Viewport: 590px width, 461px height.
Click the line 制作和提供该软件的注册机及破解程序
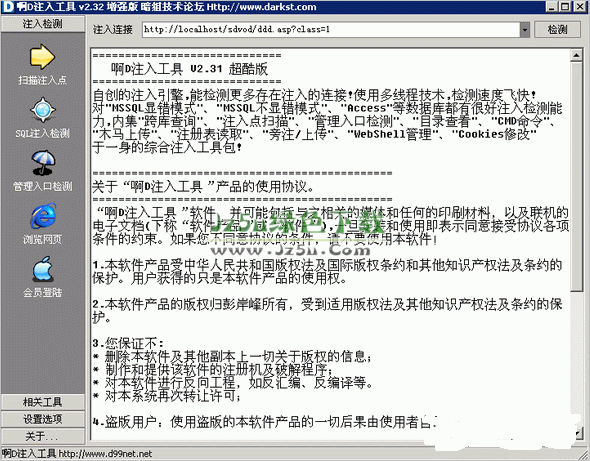click(213, 370)
